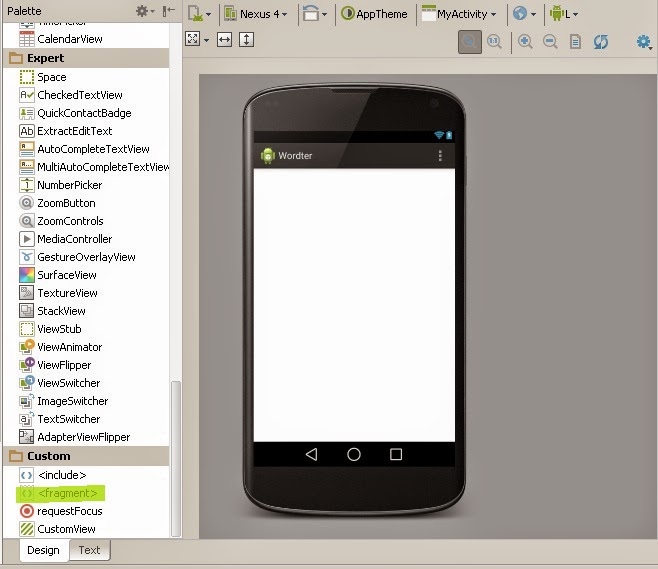
Task: Select the GestureOverlayView icon
Action: click(27, 257)
